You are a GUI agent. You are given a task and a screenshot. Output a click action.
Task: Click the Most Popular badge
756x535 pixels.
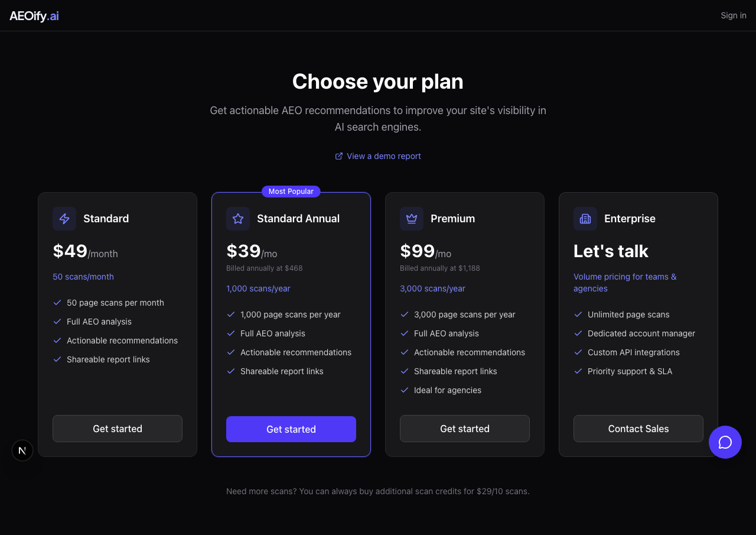coord(291,192)
